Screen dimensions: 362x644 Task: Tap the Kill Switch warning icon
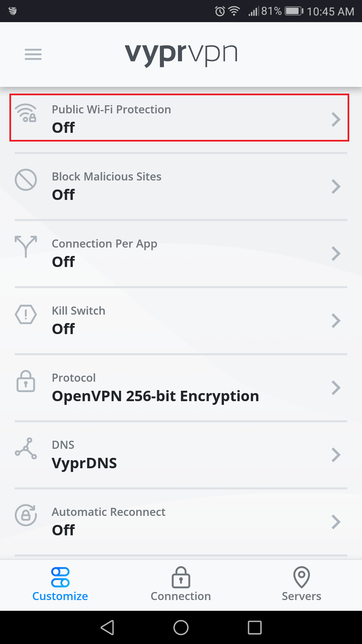tap(26, 314)
